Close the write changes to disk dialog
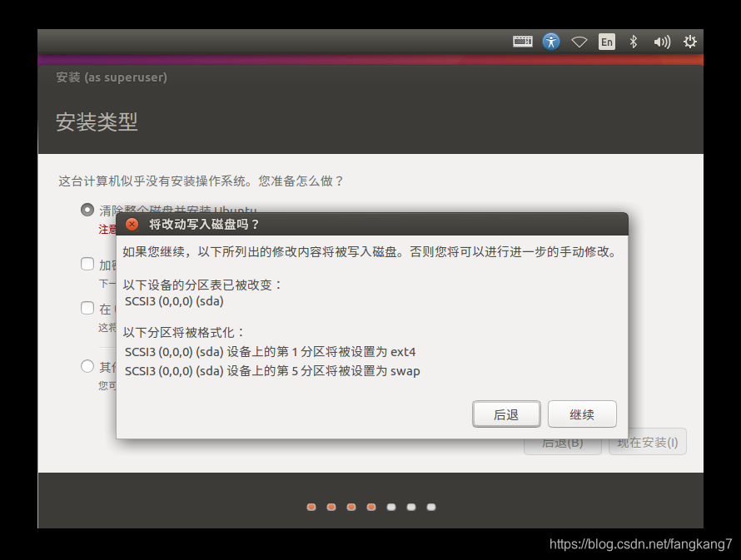741x560 pixels. [x=132, y=225]
